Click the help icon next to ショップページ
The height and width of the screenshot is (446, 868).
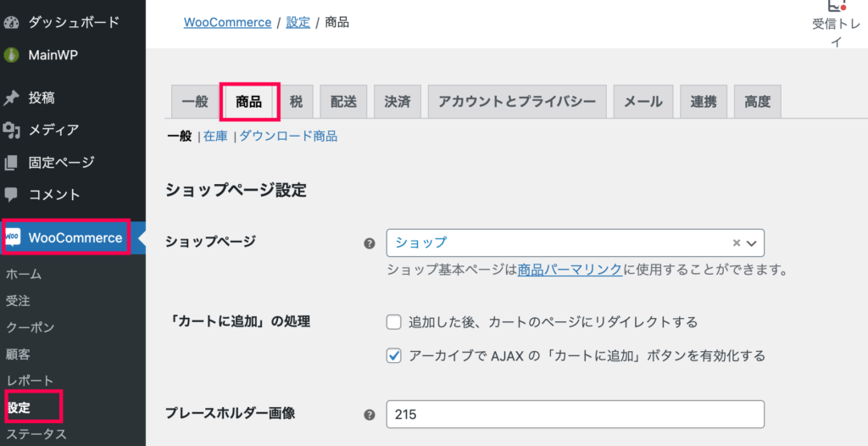tap(370, 243)
